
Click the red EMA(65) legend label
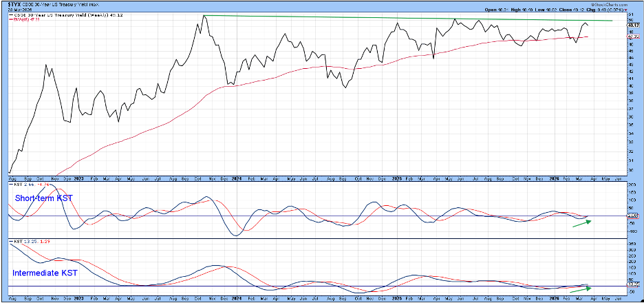(26, 20)
